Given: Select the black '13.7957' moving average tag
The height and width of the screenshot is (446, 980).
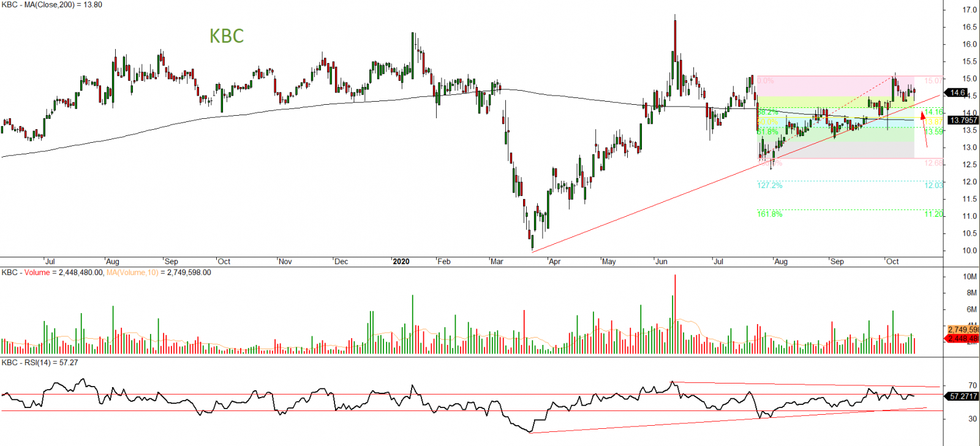Looking at the screenshot, I should tap(963, 120).
